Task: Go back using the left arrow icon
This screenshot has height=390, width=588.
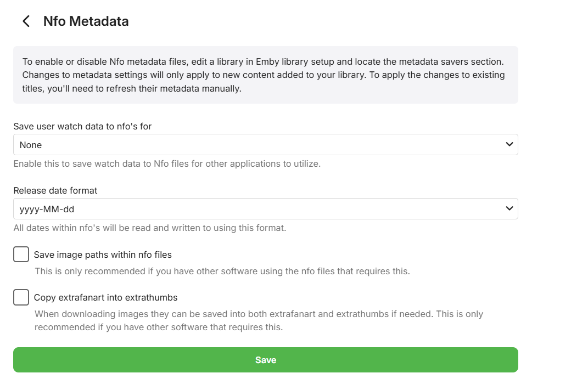Action: (x=26, y=21)
